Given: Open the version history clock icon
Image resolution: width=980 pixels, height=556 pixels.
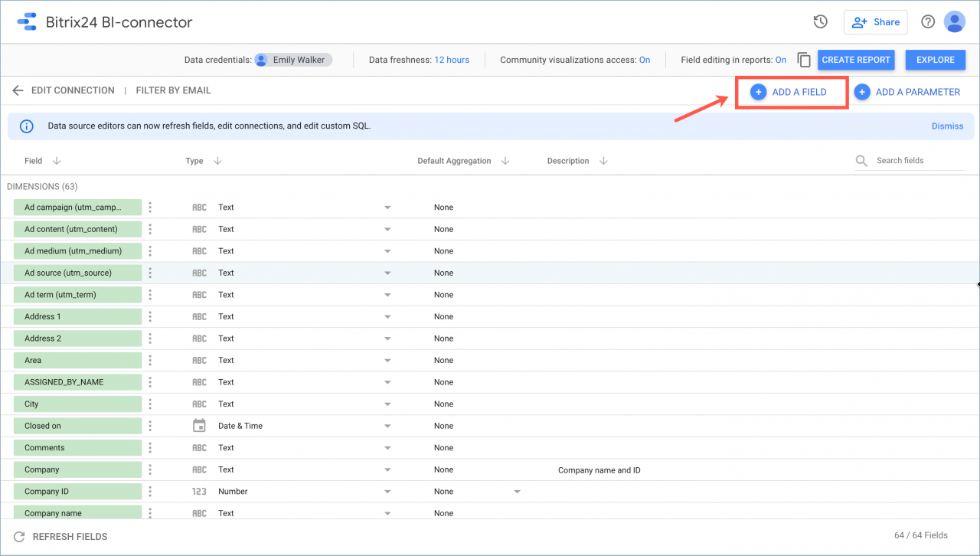Looking at the screenshot, I should point(820,21).
